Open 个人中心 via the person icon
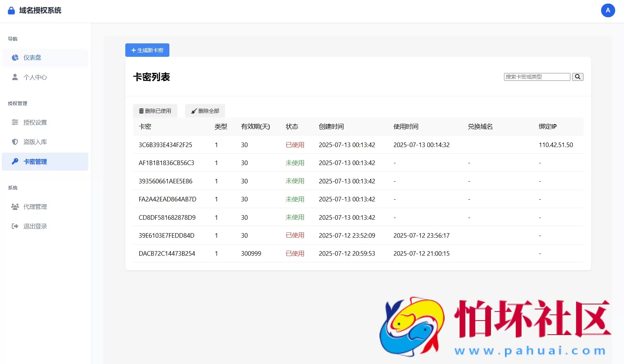The image size is (624, 364). pos(15,77)
